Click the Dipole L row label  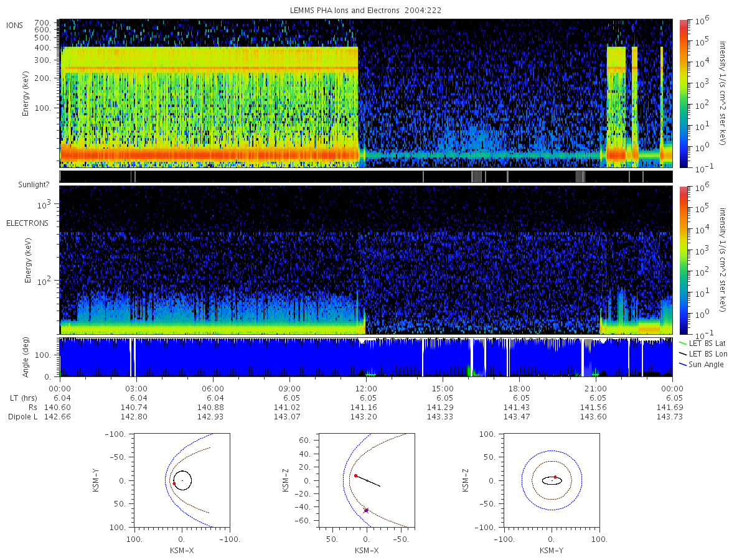point(23,416)
